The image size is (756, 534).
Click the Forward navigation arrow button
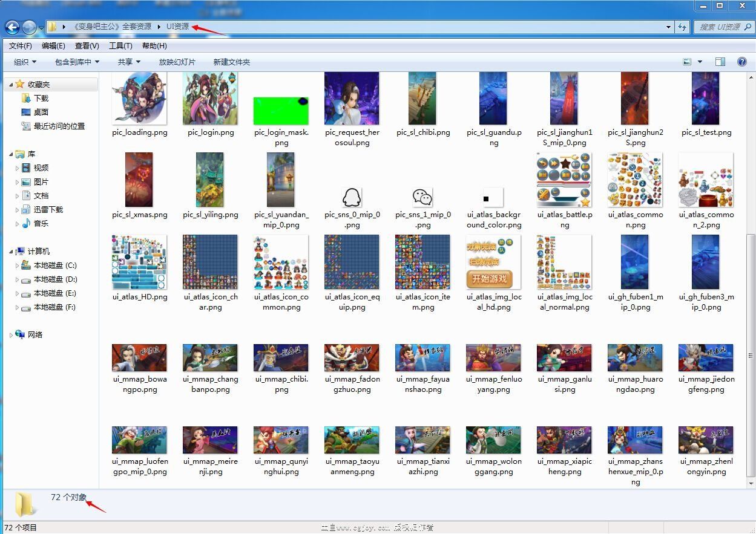click(x=29, y=27)
